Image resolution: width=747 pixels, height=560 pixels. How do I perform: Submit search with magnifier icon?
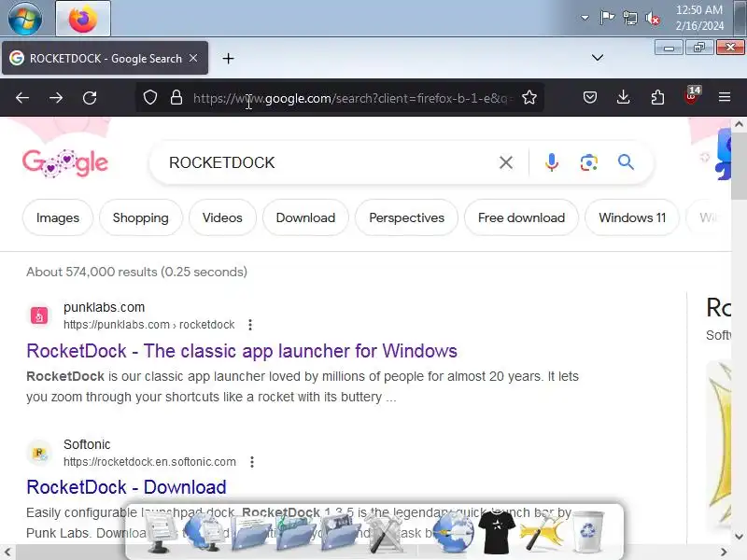click(626, 162)
